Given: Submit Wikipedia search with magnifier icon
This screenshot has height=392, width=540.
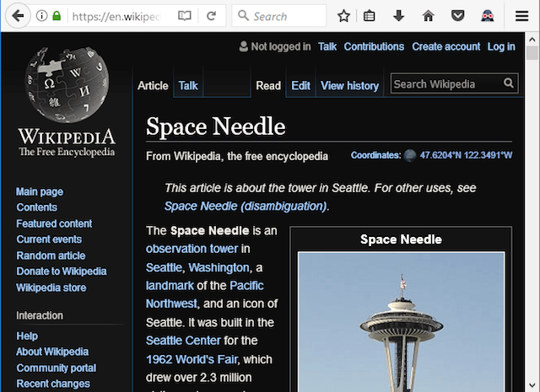Looking at the screenshot, I should pos(509,83).
